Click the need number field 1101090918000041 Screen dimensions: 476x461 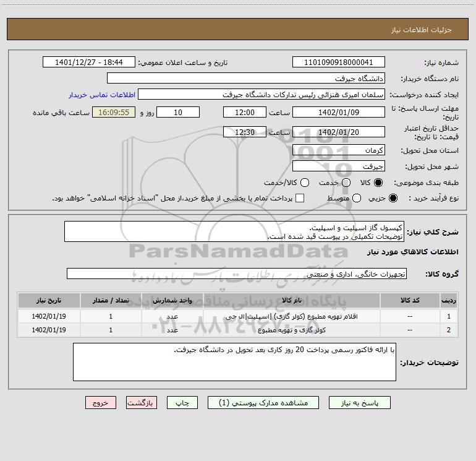click(339, 62)
